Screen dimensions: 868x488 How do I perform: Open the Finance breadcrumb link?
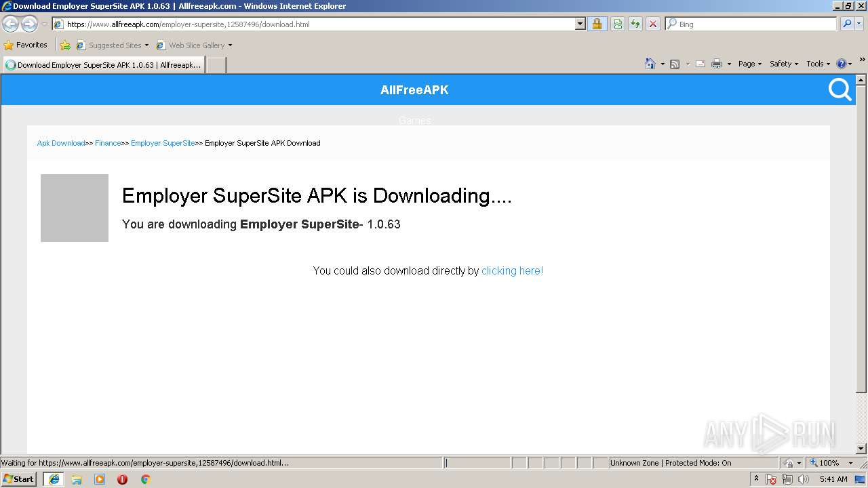coord(108,143)
